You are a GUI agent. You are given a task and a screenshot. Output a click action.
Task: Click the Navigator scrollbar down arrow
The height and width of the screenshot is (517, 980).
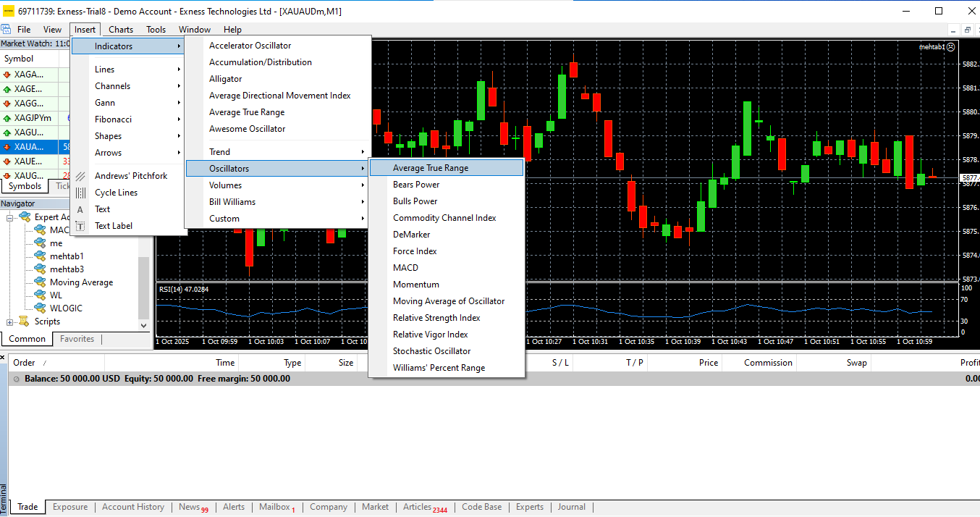(x=144, y=326)
